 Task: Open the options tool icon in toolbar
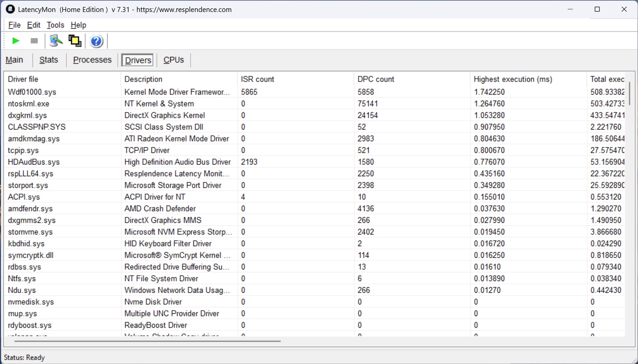56,41
